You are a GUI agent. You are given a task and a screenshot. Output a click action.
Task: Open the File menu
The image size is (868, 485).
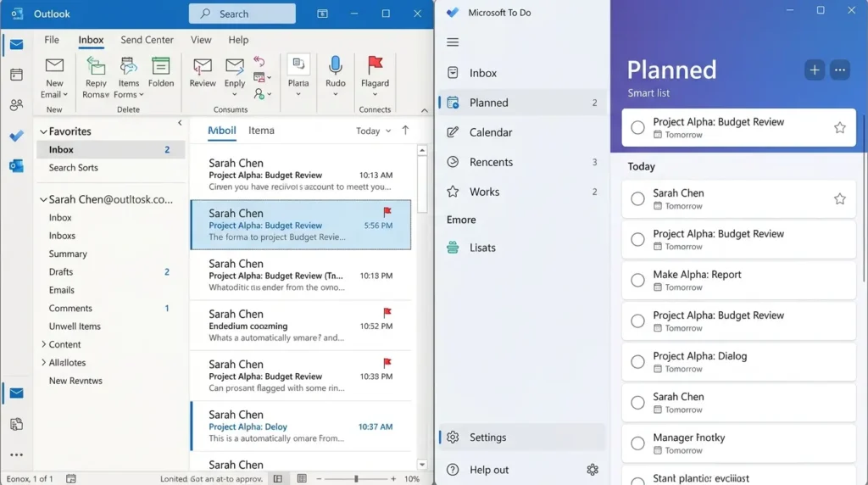[52, 40]
